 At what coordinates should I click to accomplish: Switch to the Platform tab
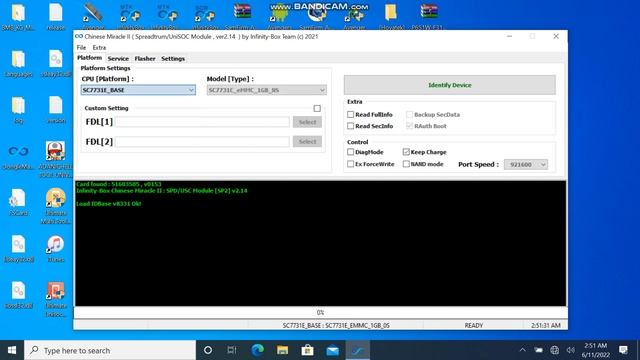tap(89, 58)
